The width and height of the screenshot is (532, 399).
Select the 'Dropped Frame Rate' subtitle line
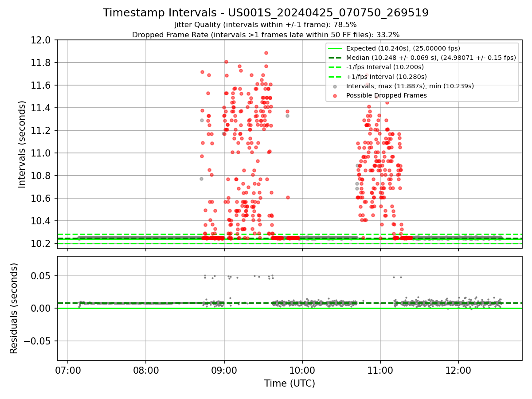pyautogui.click(x=266, y=35)
